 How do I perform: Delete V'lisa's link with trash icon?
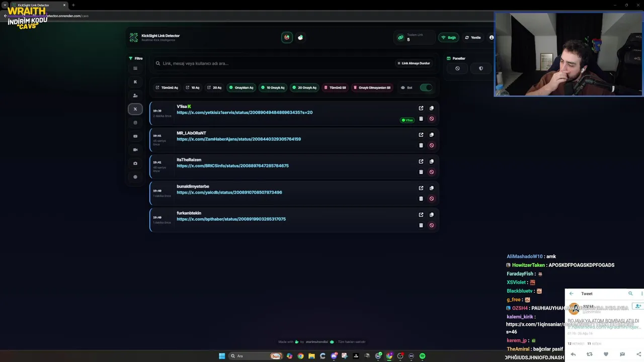(421, 119)
